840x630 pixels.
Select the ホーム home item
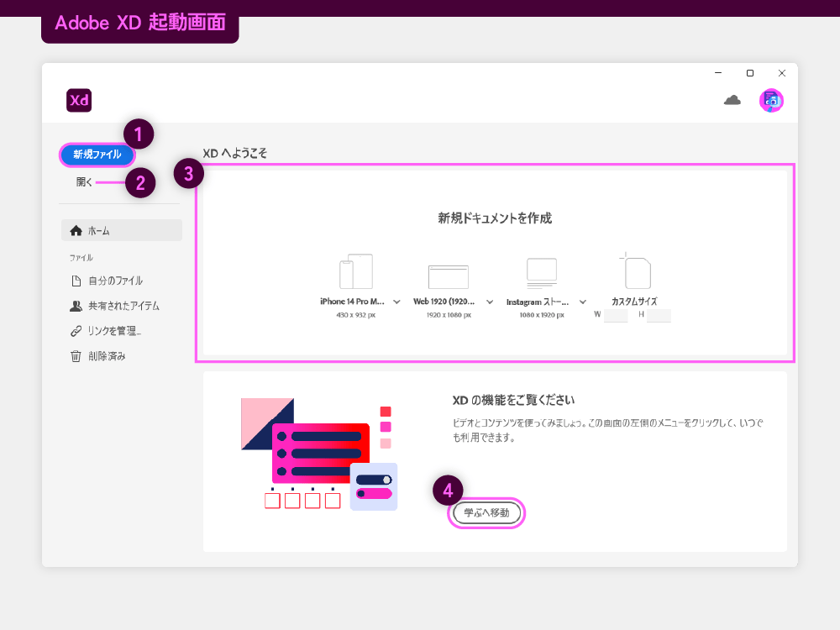pos(122,230)
